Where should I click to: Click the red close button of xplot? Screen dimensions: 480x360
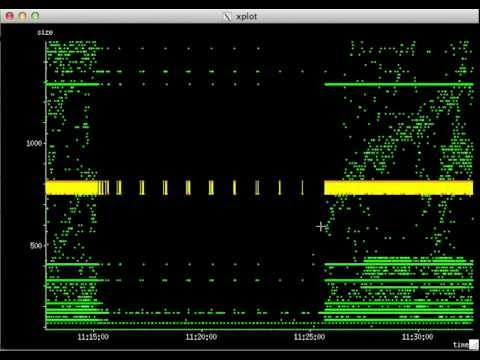pyautogui.click(x=10, y=16)
